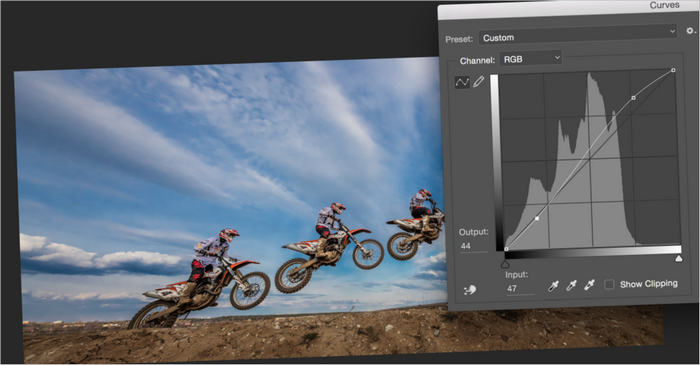
Task: Select the upper-right highlight curve point
Action: pos(633,98)
